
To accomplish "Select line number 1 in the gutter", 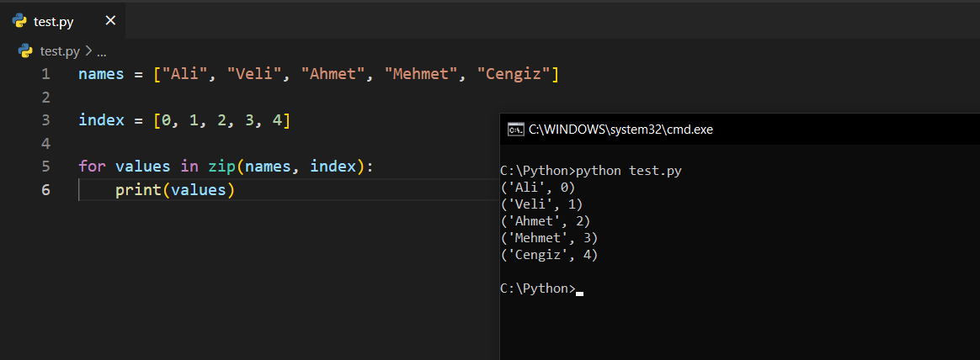I will [45, 74].
